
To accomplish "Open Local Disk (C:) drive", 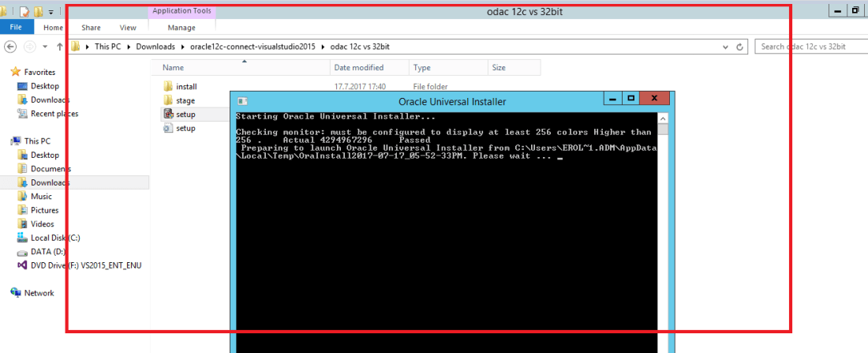I will [x=55, y=238].
